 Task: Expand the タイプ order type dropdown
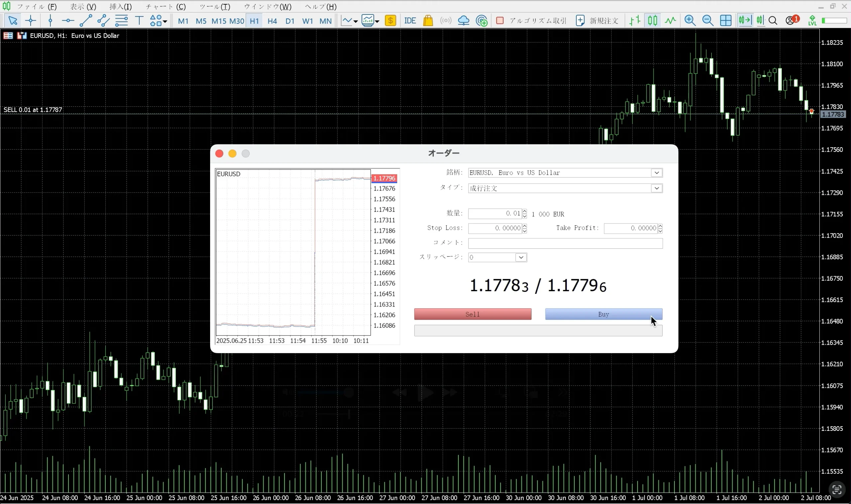point(657,188)
